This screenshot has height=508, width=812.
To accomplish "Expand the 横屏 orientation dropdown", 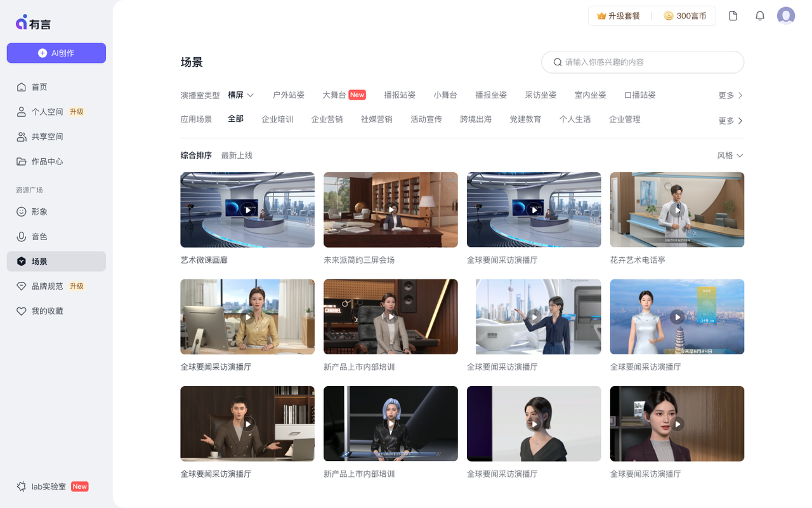I will pyautogui.click(x=241, y=95).
